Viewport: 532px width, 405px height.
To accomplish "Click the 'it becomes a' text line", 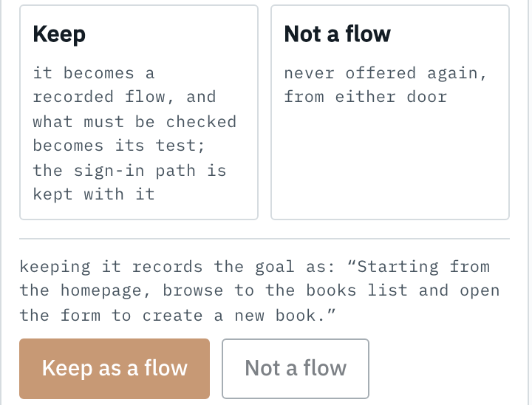I will click(94, 73).
